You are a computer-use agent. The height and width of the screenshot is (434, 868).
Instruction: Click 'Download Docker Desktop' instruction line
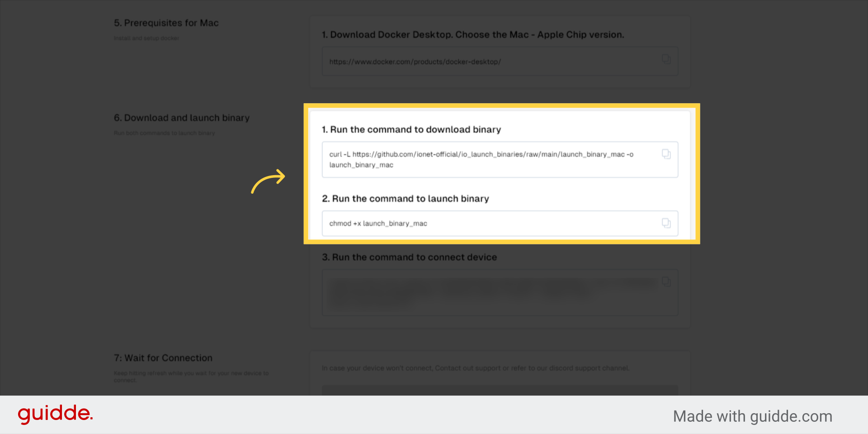[473, 35]
